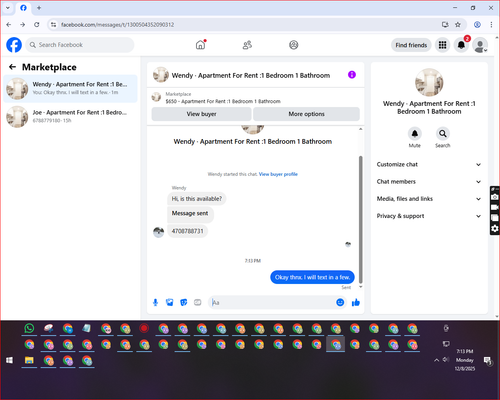Open the Menu grid icon
500x400 pixels.
(442, 45)
